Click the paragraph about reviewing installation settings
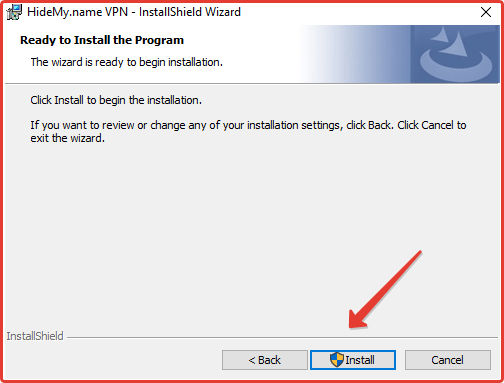The image size is (504, 383). [x=248, y=132]
